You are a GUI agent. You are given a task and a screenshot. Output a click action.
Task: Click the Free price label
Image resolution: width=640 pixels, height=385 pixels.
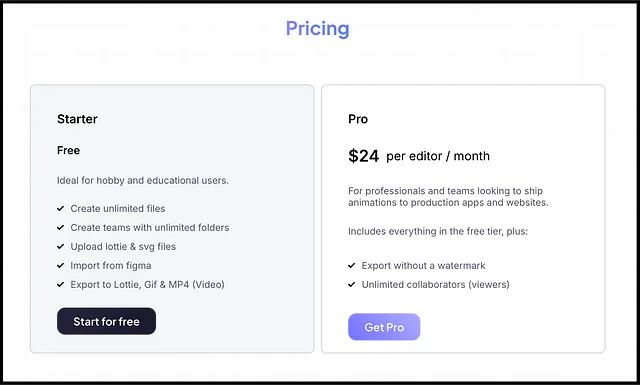(x=69, y=150)
